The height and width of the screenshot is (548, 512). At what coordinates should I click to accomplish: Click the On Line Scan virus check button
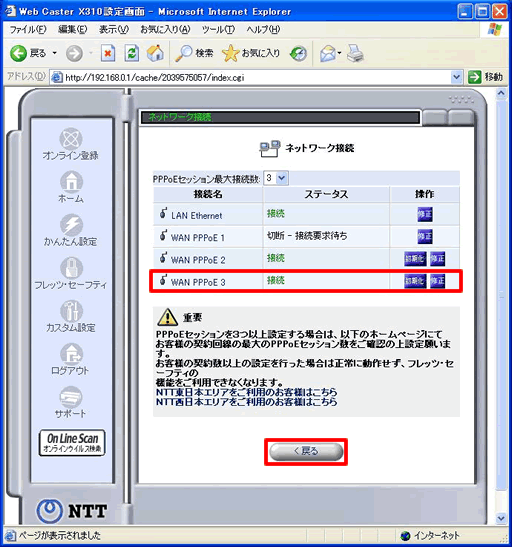pos(72,443)
